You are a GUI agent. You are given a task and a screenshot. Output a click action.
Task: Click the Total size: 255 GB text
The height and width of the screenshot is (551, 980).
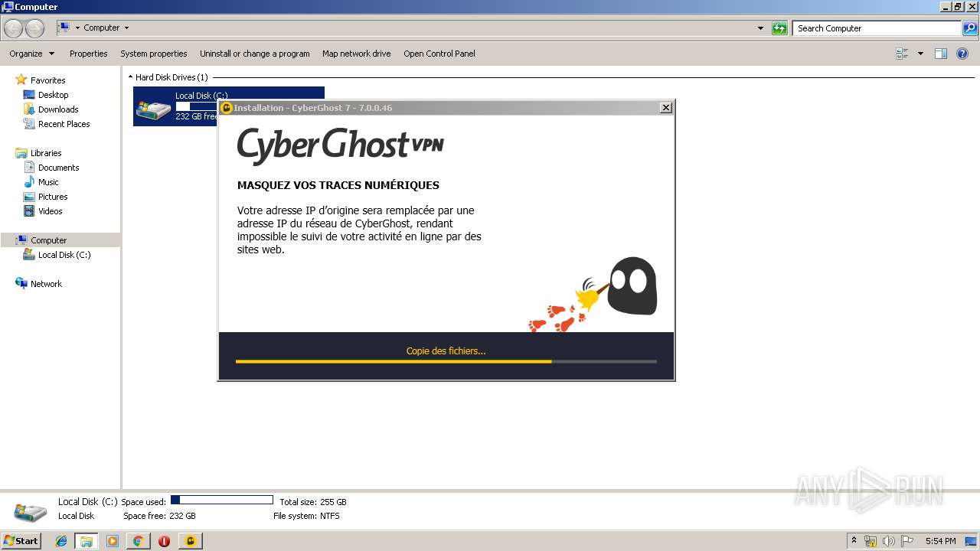pyautogui.click(x=313, y=502)
